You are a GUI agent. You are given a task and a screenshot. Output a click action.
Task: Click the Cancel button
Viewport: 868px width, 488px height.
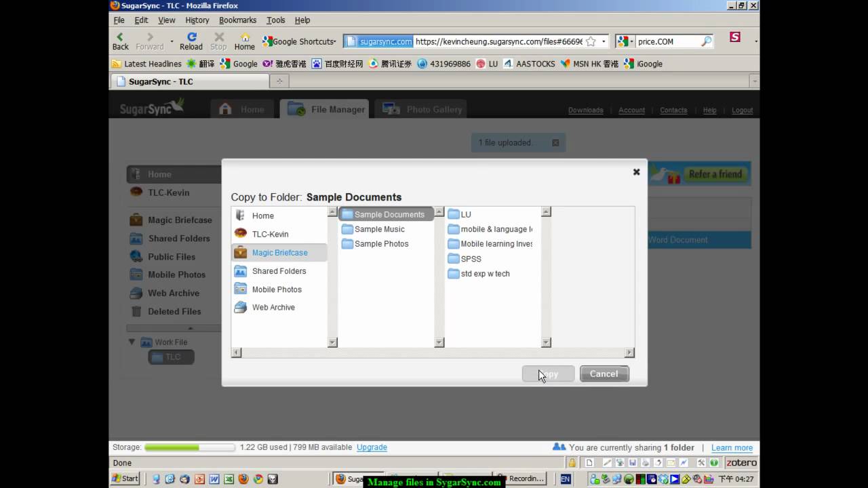pos(604,373)
